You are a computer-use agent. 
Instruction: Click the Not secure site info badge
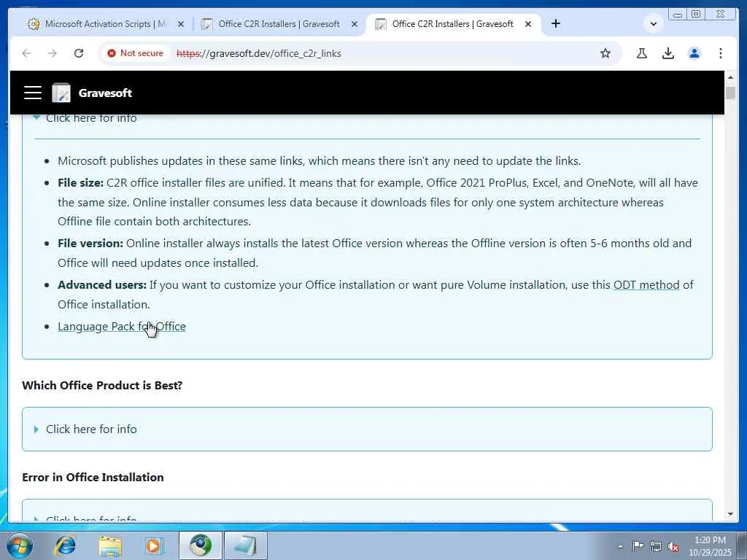coord(135,53)
